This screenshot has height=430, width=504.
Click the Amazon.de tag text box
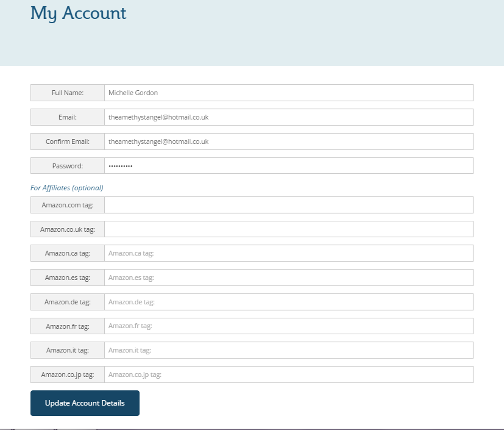tap(288, 302)
